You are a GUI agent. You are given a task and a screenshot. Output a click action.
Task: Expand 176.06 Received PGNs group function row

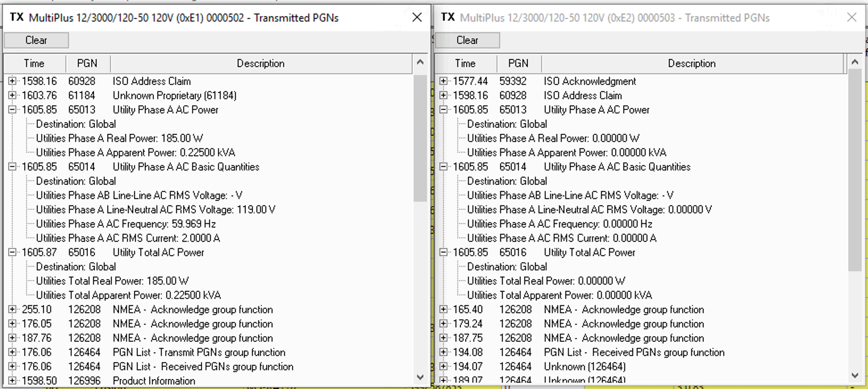click(13, 367)
